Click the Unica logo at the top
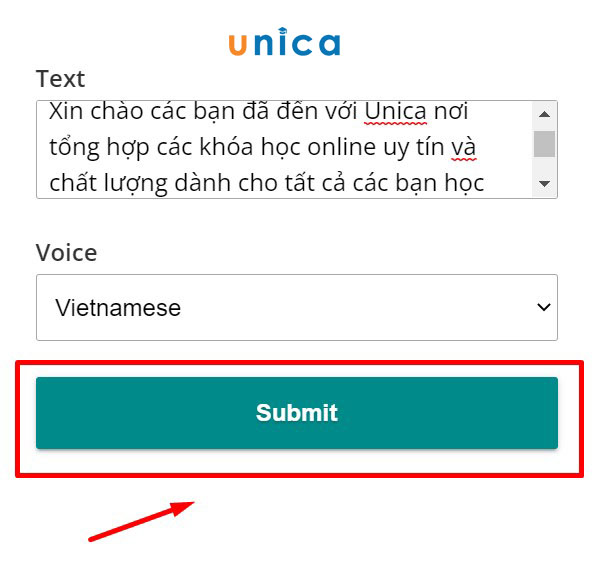The width and height of the screenshot is (596, 568). pyautogui.click(x=284, y=42)
